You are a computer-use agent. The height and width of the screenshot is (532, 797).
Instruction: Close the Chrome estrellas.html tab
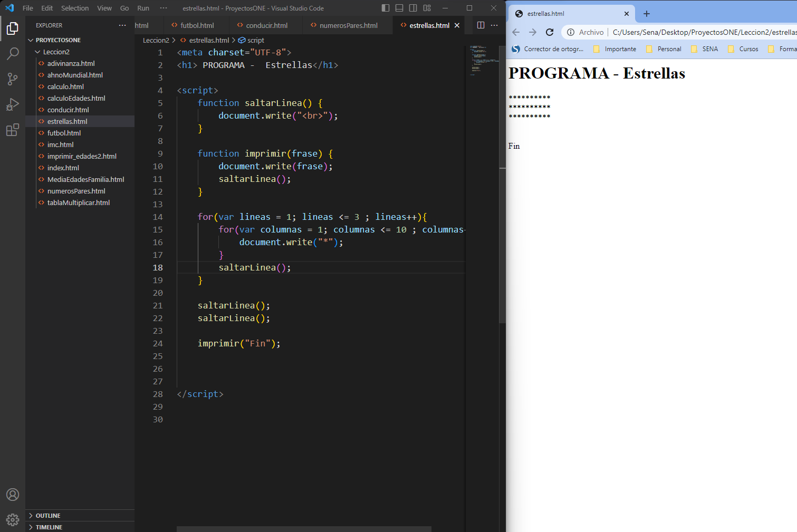point(627,14)
